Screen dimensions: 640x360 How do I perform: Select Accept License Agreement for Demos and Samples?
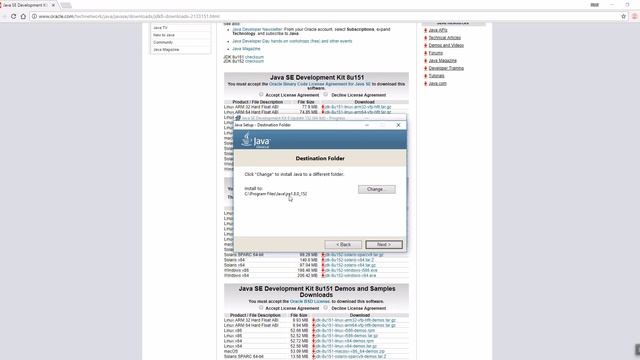pyautogui.click(x=261, y=308)
